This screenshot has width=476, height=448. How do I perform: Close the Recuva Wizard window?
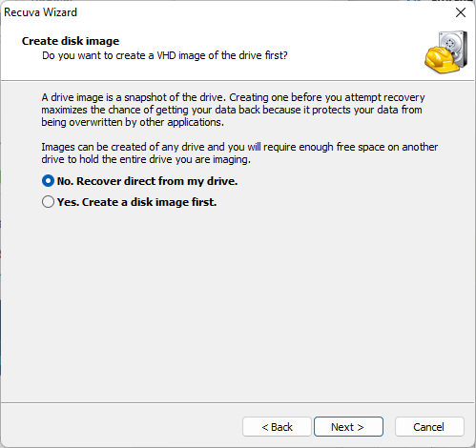point(461,12)
